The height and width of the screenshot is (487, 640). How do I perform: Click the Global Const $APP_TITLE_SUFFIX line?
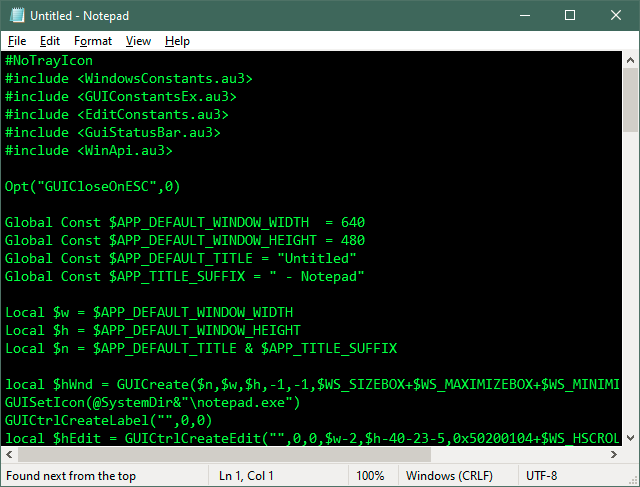tap(184, 276)
